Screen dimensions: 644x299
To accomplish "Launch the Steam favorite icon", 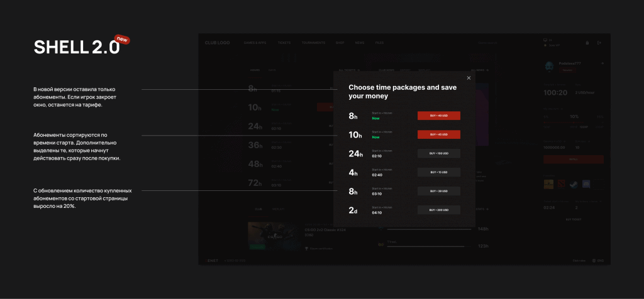I will (573, 184).
